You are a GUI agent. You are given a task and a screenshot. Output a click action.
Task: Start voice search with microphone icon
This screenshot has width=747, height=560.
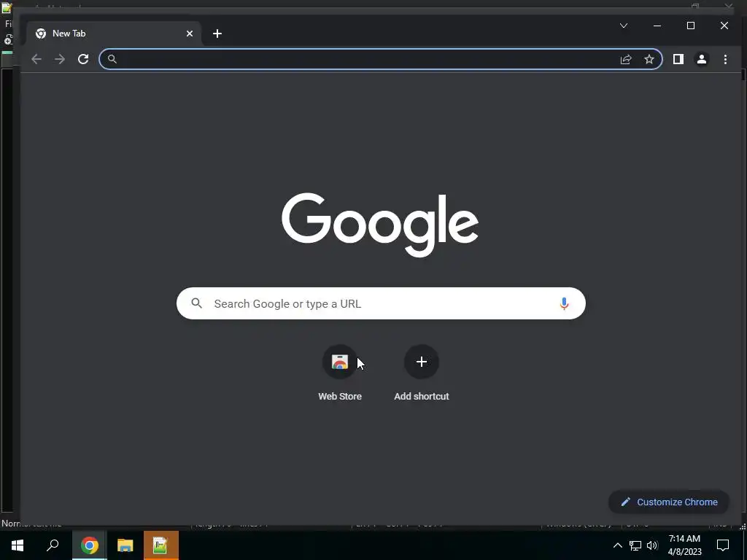[x=564, y=303]
